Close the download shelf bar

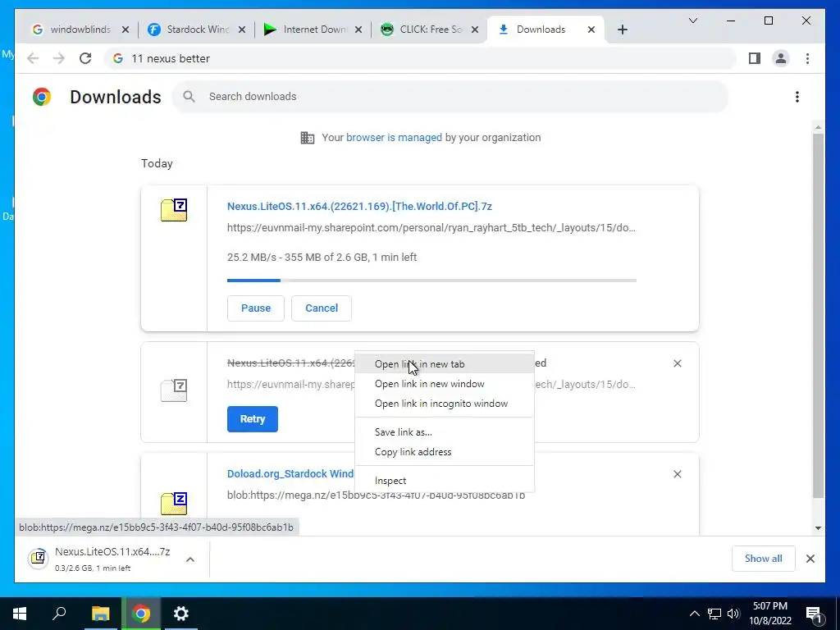click(810, 559)
